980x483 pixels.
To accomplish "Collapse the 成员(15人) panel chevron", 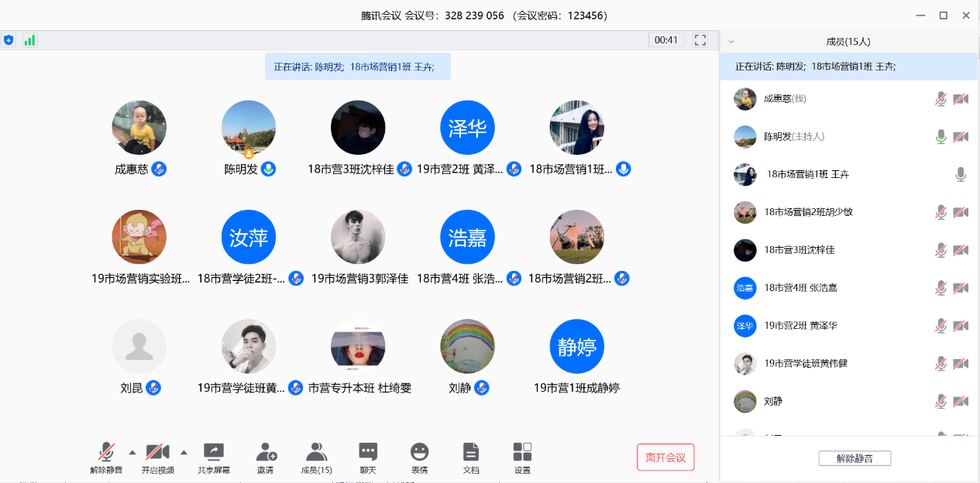I will pos(731,42).
